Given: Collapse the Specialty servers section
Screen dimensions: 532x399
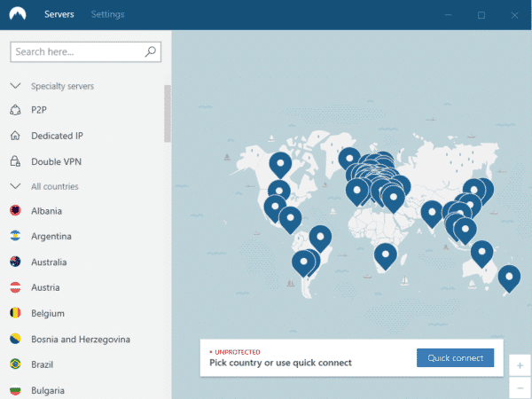Looking at the screenshot, I should click(x=16, y=86).
